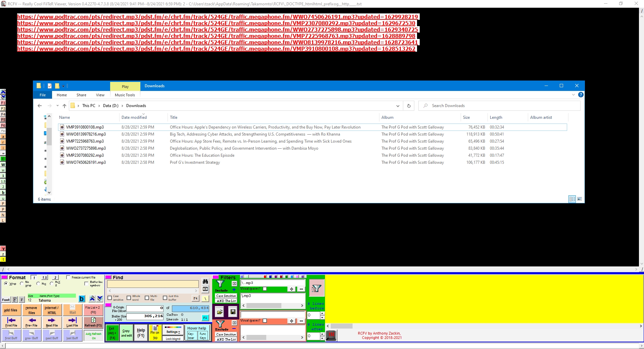Image resolution: width=644 pixels, height=349 pixels.
Task: Select the Wrap radio button
Action: coord(6,284)
